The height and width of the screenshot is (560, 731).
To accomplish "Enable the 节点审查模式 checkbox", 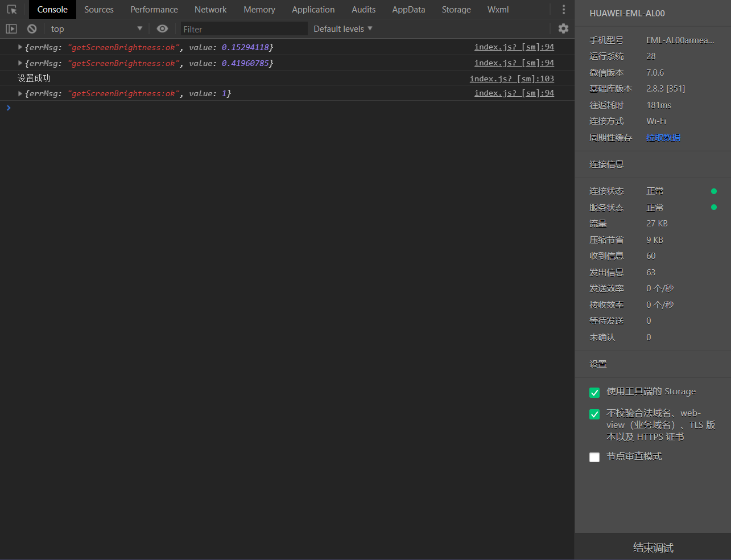I will (594, 457).
